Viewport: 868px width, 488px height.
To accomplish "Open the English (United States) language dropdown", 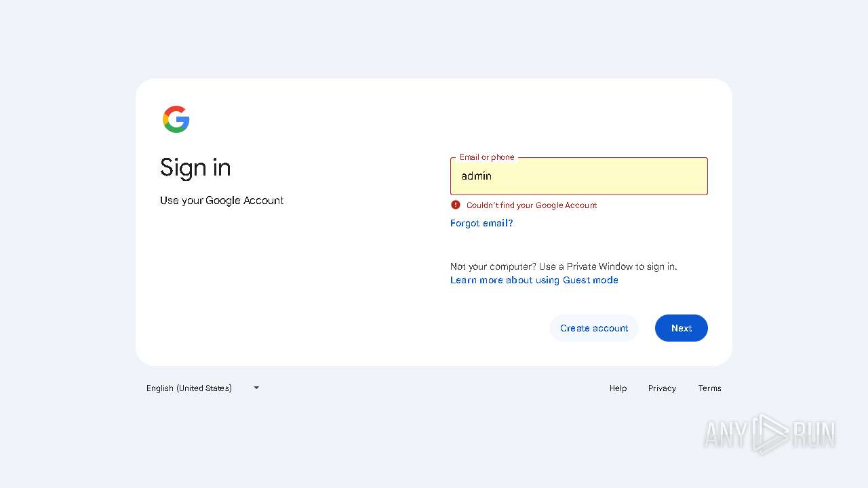I will (x=203, y=388).
